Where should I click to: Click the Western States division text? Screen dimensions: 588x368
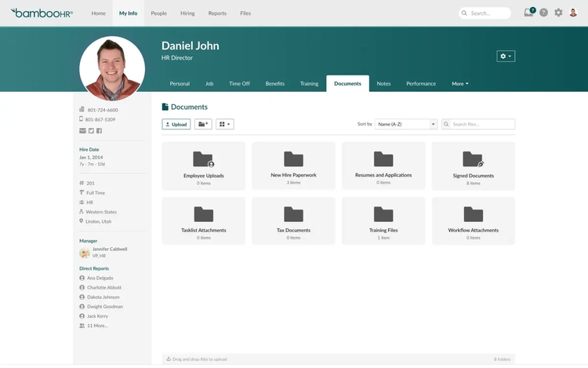101,212
